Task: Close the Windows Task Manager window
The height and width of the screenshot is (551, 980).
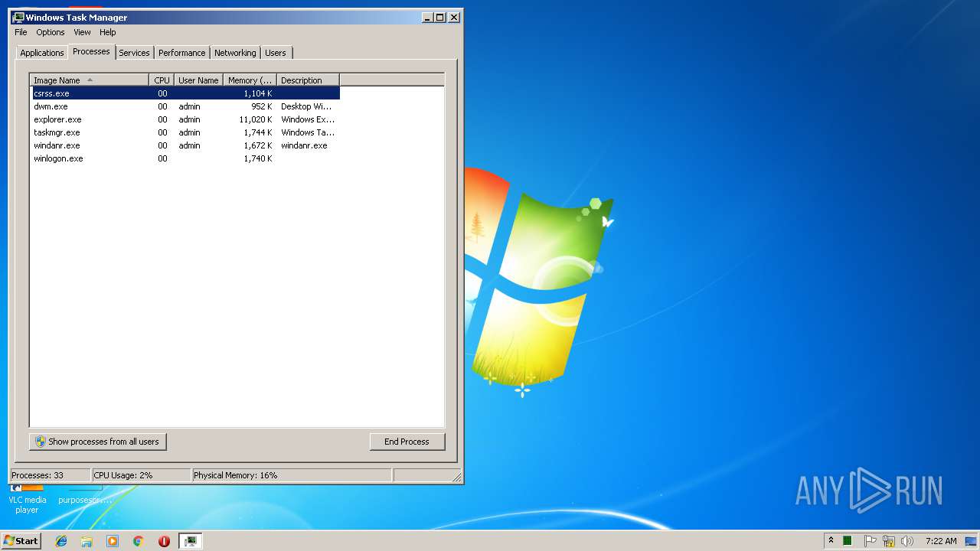Action: tap(454, 17)
